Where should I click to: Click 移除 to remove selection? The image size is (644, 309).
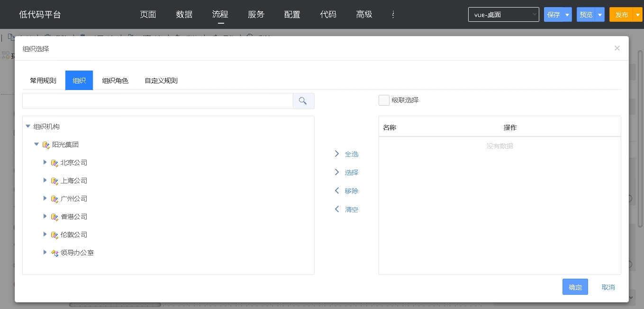tap(352, 191)
